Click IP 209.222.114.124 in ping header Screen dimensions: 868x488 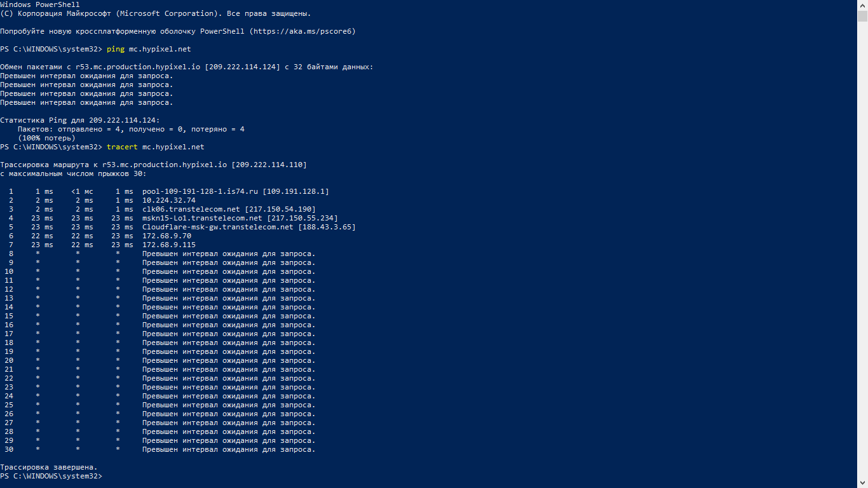point(242,67)
